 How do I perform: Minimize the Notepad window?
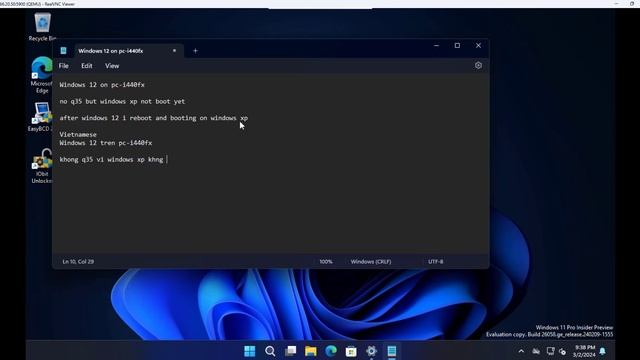tap(436, 45)
